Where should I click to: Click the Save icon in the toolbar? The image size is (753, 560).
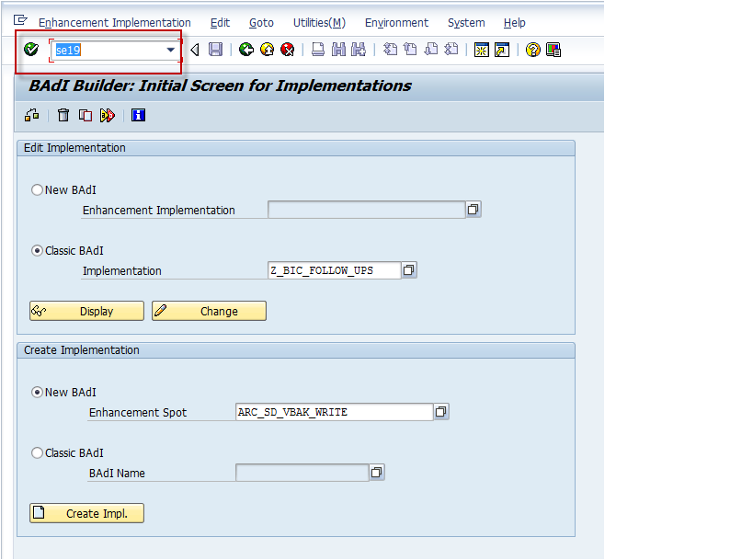pos(216,50)
